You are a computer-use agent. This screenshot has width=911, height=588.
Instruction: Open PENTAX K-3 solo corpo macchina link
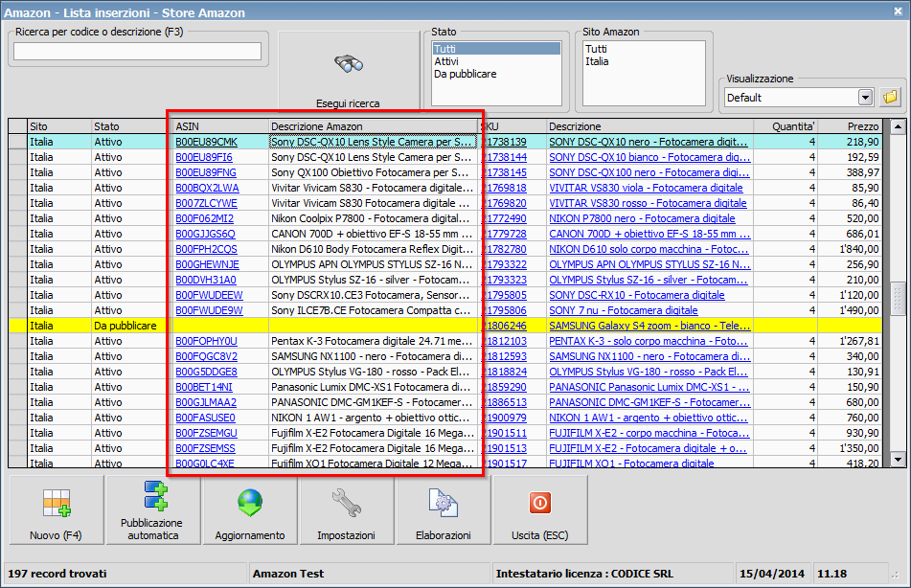pos(649,341)
